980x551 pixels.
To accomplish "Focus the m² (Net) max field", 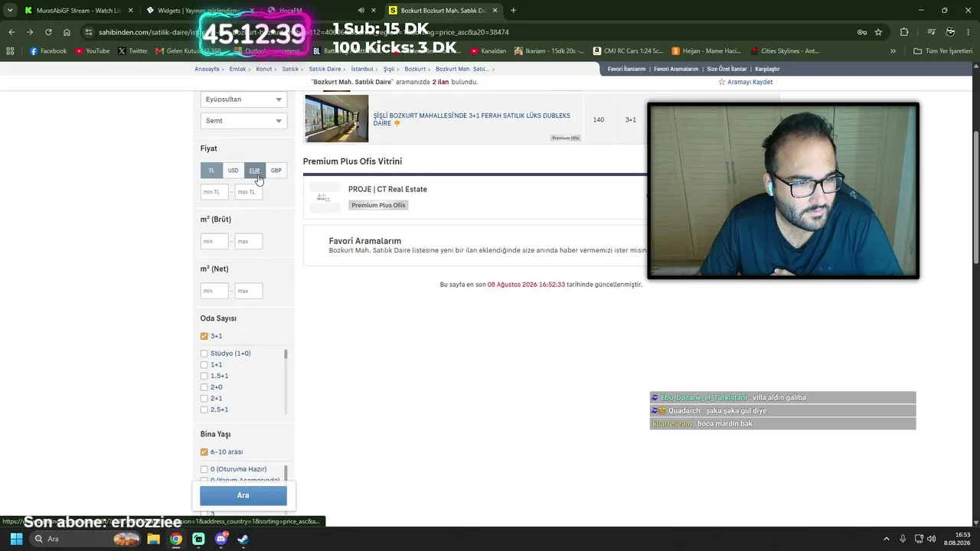I will pyautogui.click(x=249, y=291).
